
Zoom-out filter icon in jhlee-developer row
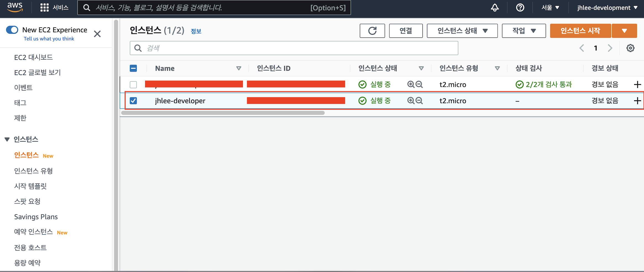coord(419,101)
